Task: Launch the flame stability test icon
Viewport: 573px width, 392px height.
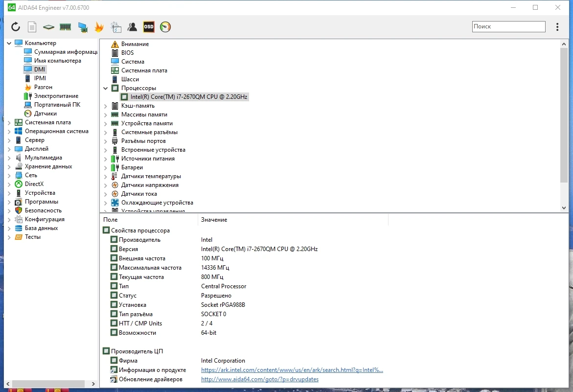Action: 99,26
